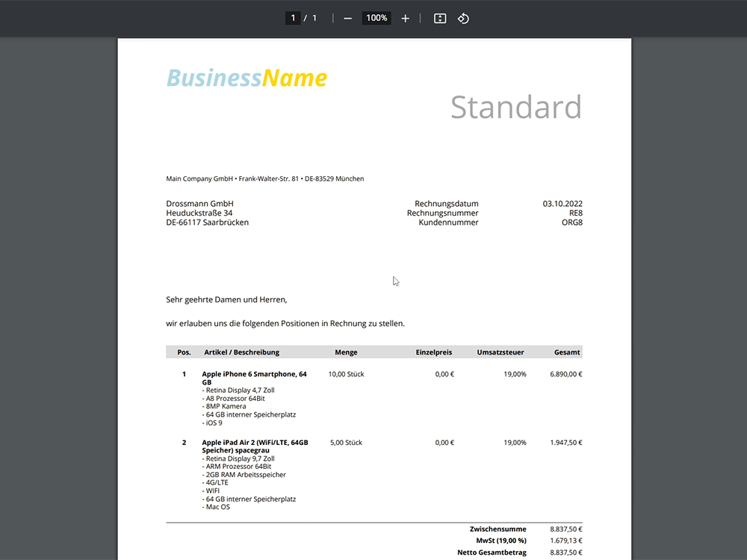Toggle the fit to page icon

440,18
